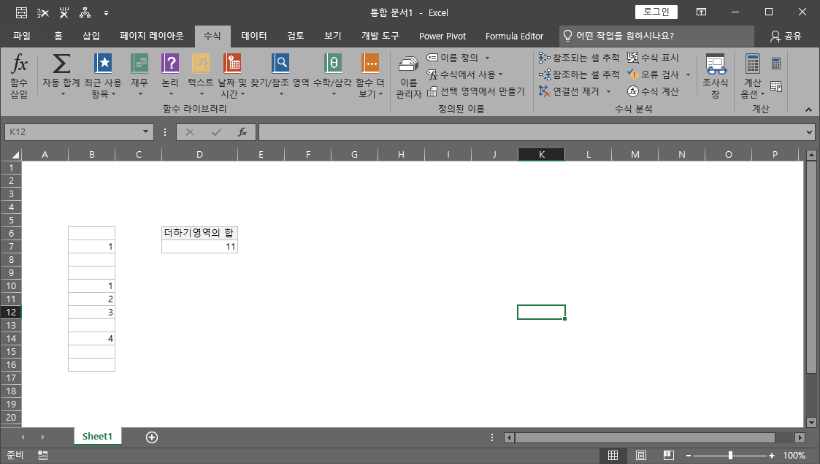Click the Share (공유) button
Image resolution: width=820 pixels, height=464 pixels.
[785, 36]
